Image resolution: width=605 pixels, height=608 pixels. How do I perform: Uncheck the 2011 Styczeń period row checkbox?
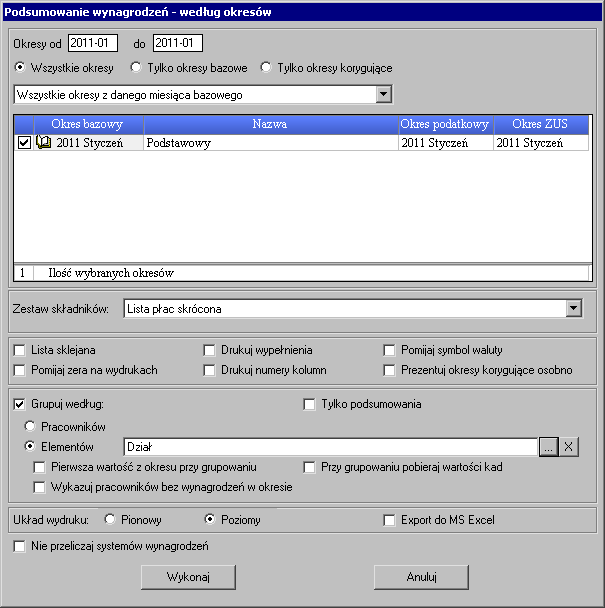24,143
